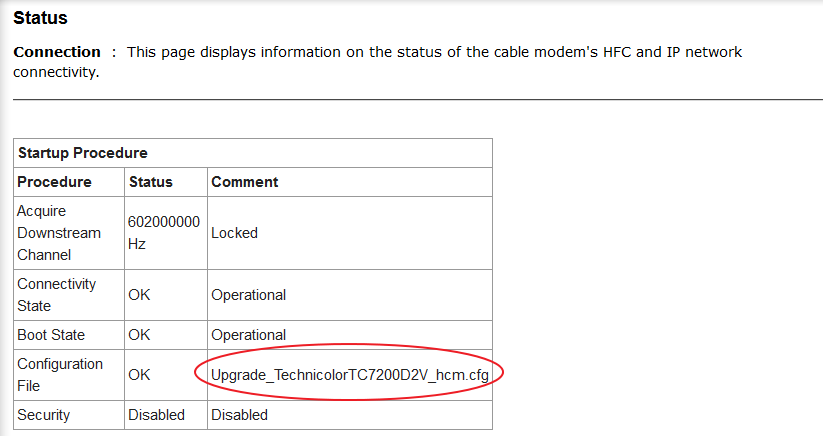Click the Comment column header
The height and width of the screenshot is (436, 823).
tap(244, 182)
